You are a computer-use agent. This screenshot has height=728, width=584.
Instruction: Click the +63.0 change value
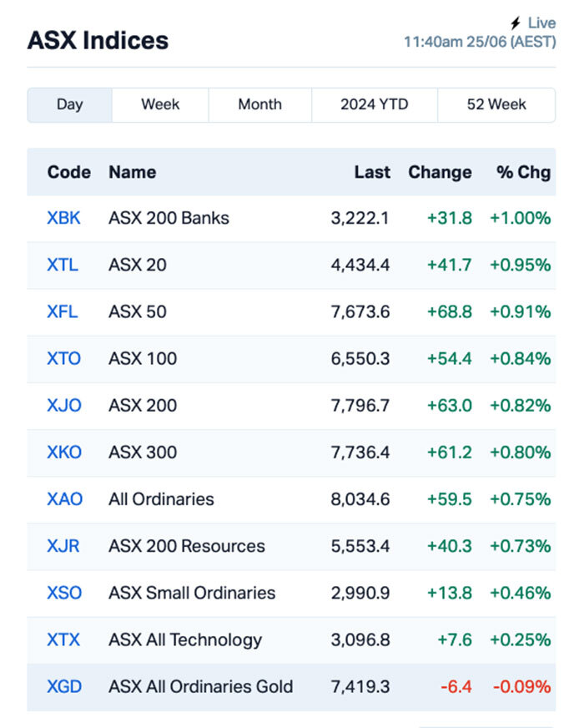(x=450, y=406)
